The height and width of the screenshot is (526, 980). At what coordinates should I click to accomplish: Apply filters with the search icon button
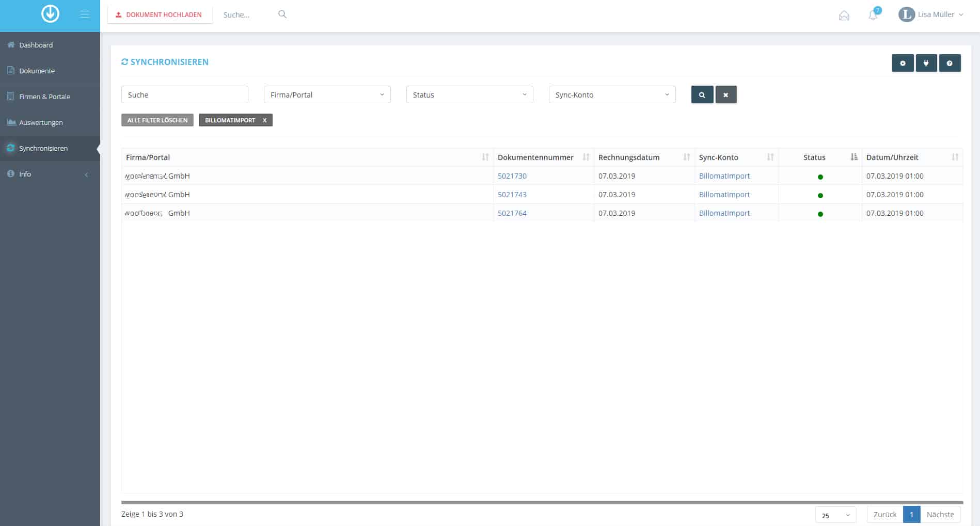[702, 95]
